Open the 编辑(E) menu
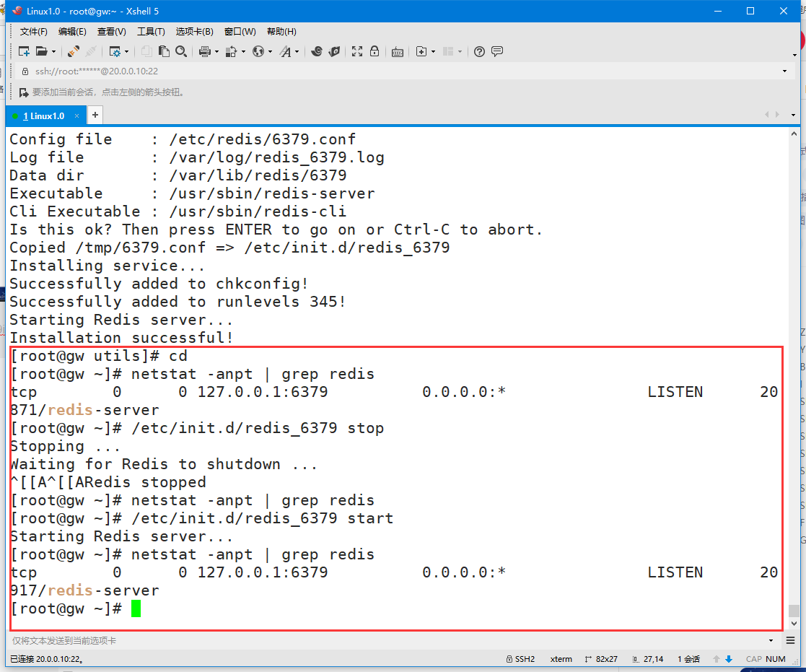Screen dimensions: 806x672 pos(72,31)
